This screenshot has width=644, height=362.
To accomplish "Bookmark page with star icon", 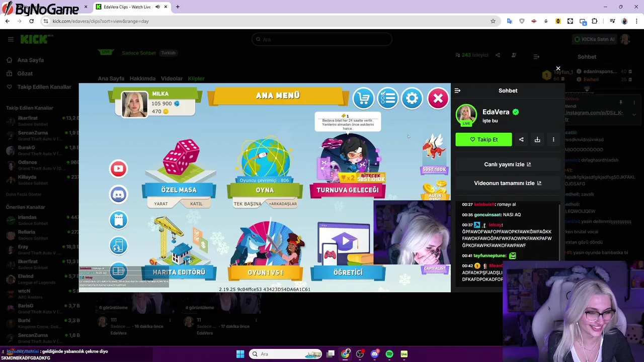I will click(x=493, y=21).
